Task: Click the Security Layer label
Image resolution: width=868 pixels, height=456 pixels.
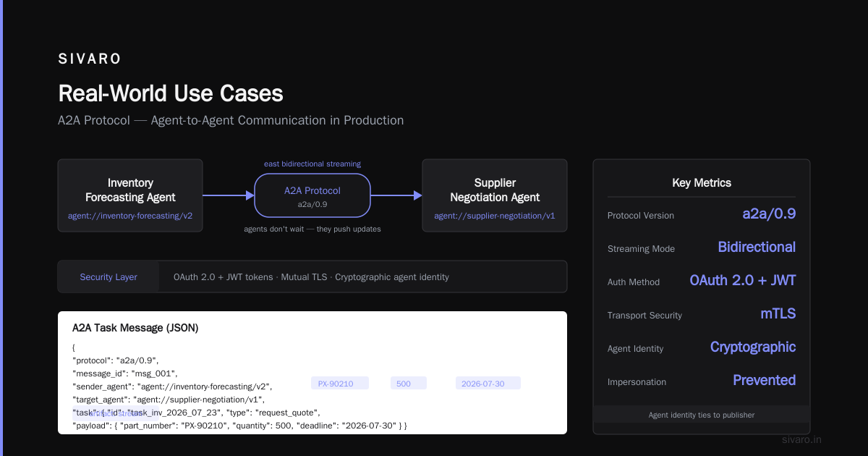Action: coord(109,276)
